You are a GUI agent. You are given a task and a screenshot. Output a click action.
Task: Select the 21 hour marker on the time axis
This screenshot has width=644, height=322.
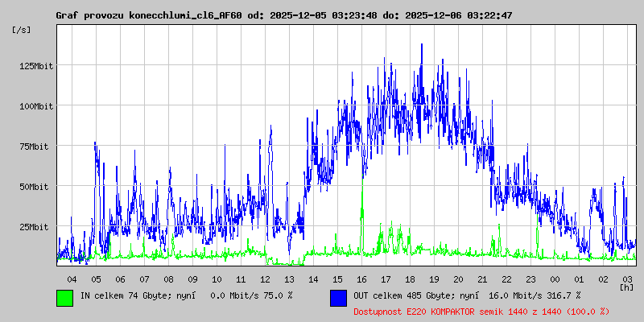pyautogui.click(x=482, y=279)
